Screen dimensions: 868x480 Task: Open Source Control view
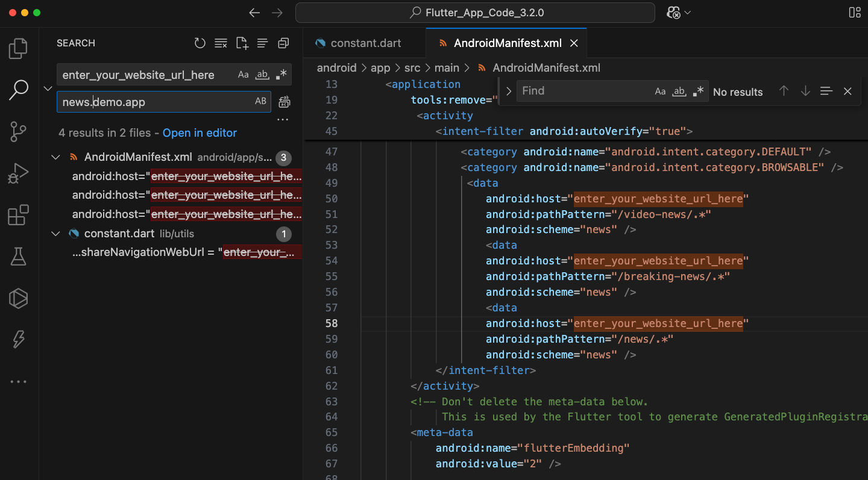tap(19, 131)
